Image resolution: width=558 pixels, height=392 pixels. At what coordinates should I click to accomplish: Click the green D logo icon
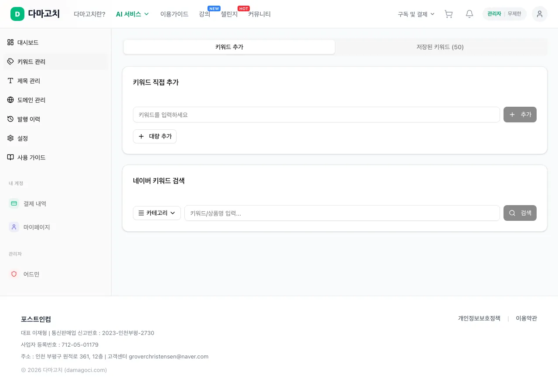[17, 14]
